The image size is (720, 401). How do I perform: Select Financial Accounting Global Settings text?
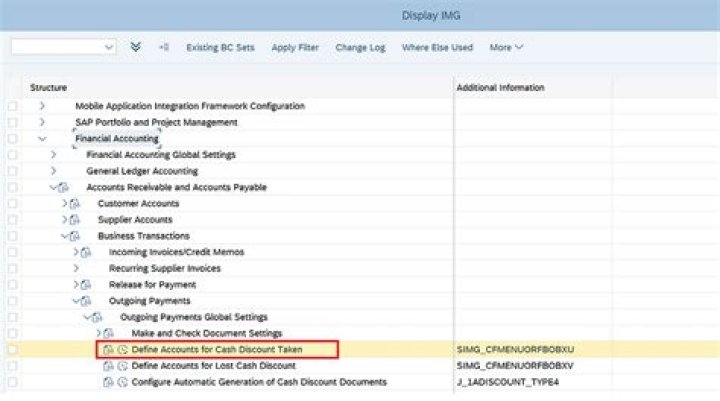161,155
